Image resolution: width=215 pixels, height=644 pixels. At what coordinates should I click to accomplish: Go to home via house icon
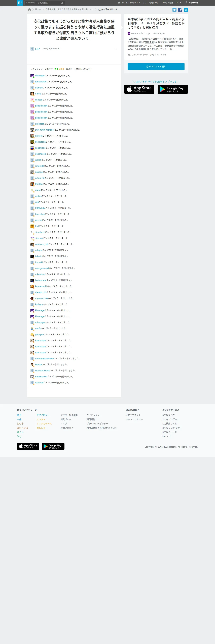point(29,10)
